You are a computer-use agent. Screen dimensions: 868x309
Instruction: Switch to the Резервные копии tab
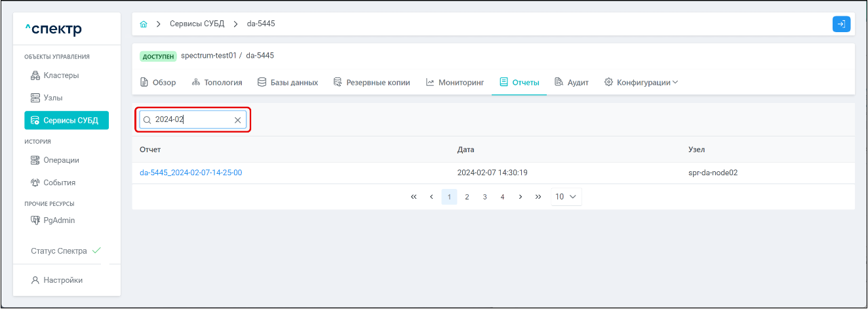[372, 83]
